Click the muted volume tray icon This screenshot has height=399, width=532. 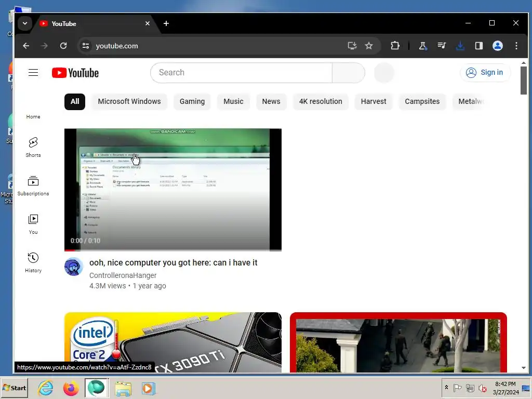coord(482,388)
